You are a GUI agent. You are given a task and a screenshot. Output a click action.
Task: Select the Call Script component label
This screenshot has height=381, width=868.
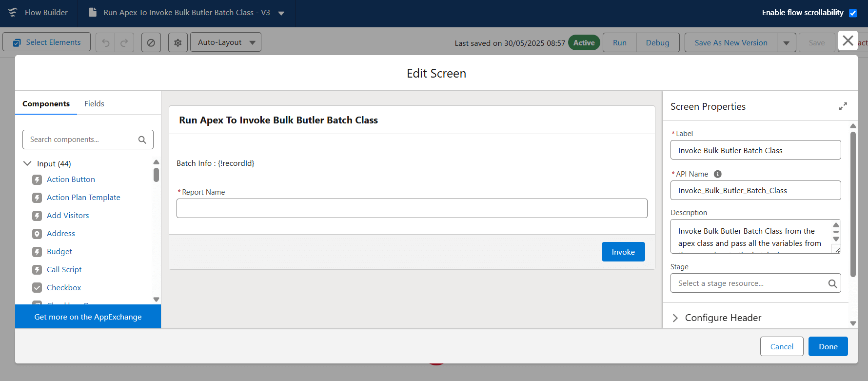[64, 270]
